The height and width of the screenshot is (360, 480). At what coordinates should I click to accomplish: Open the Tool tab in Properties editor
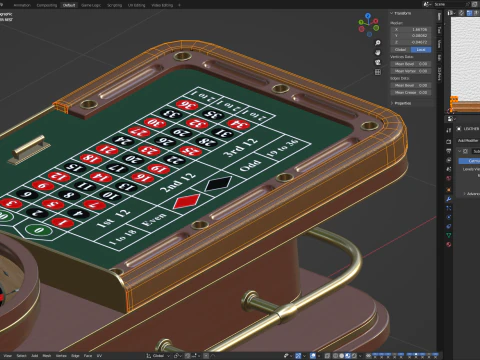[x=449, y=130]
